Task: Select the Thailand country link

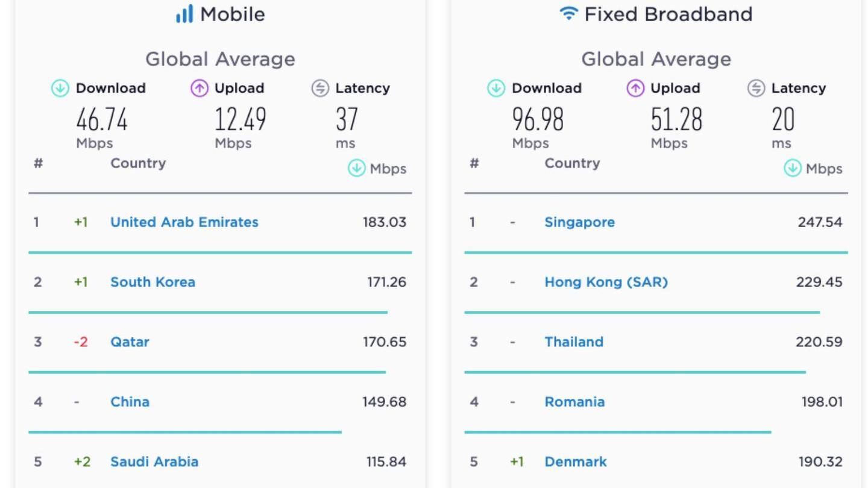Action: point(574,342)
